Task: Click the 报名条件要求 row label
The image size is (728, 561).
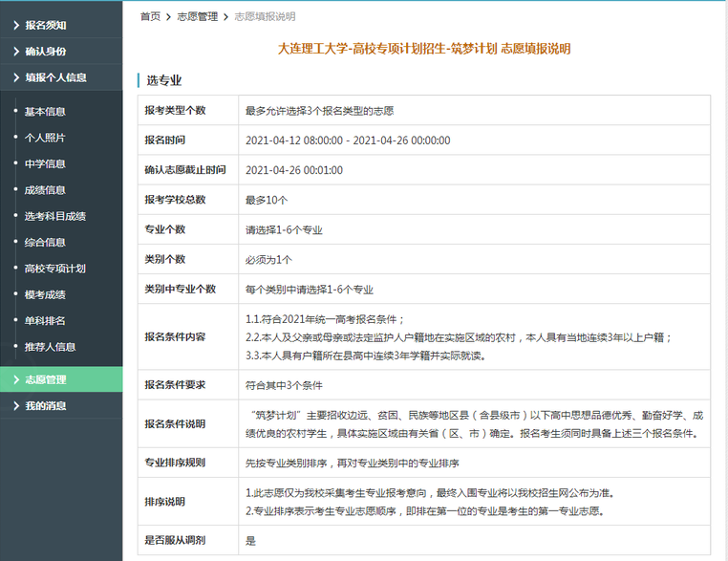Action: pyautogui.click(x=175, y=384)
